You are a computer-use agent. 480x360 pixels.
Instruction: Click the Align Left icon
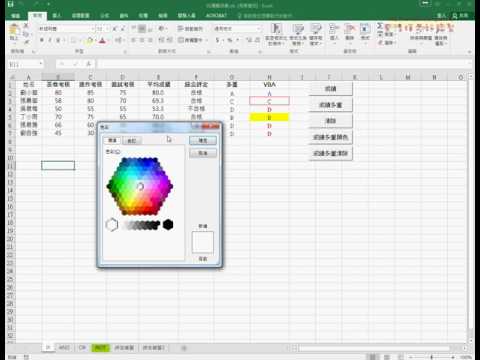tap(134, 40)
